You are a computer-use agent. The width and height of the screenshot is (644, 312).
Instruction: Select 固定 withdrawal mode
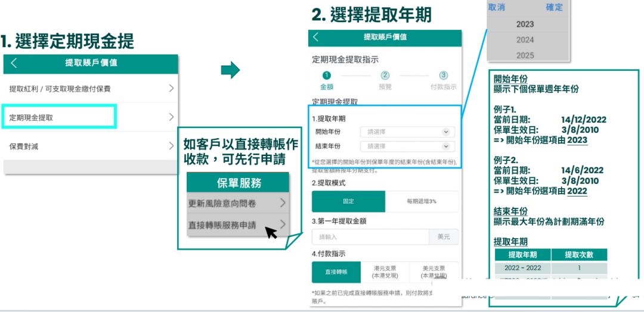pyautogui.click(x=348, y=201)
